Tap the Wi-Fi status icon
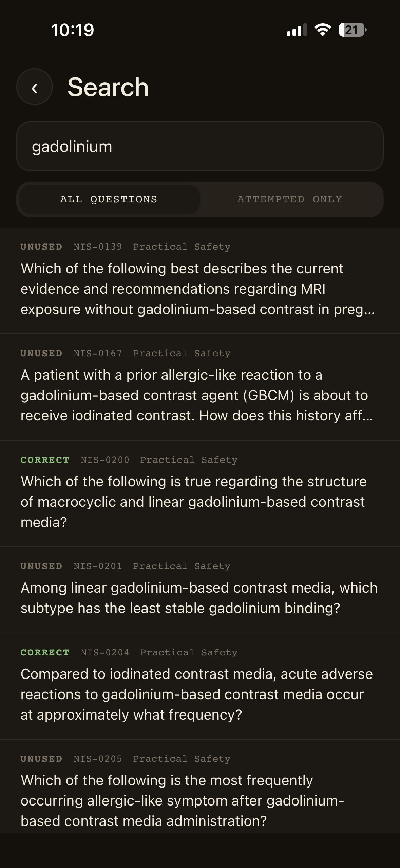 323,30
